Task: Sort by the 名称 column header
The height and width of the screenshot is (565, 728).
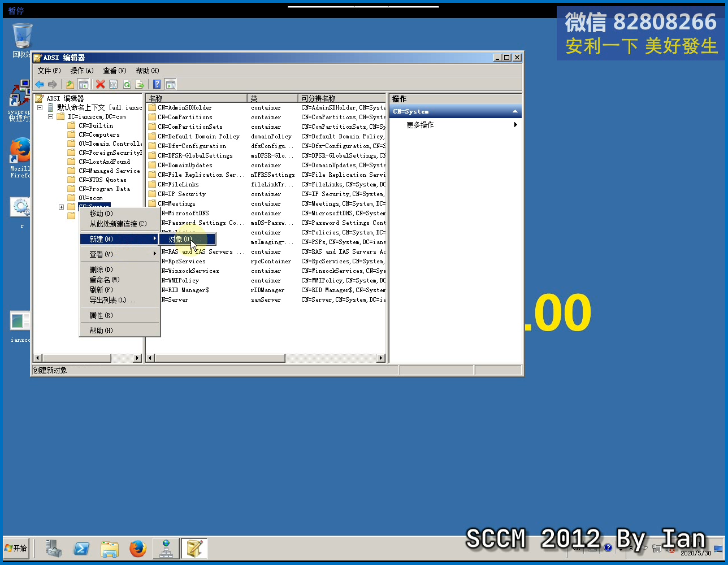Action: (196, 98)
